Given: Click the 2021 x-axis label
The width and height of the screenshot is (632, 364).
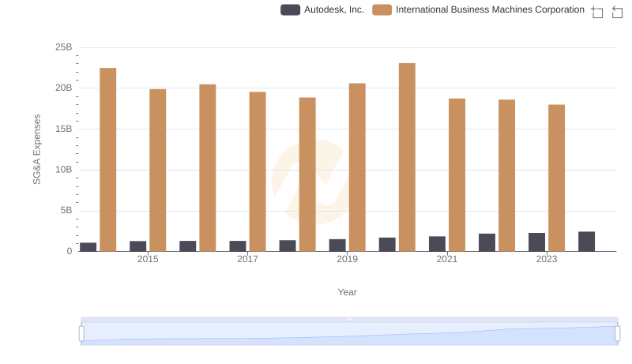Looking at the screenshot, I should pos(447,259).
